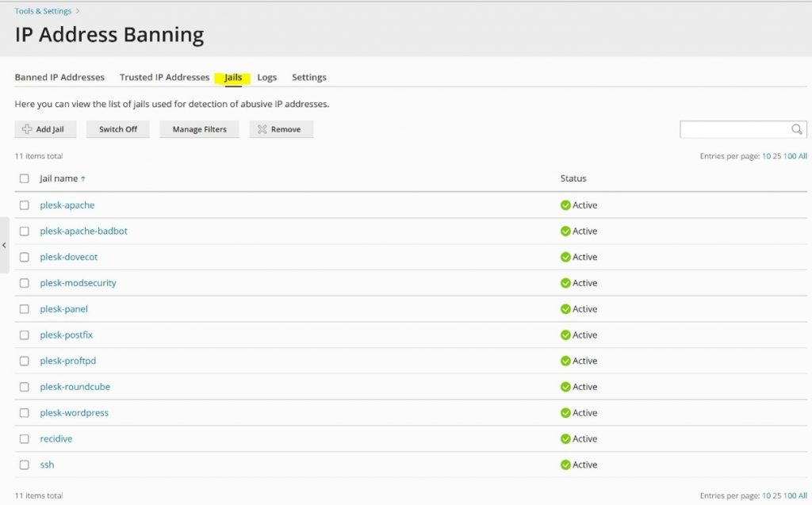Click Active status text for recidive
The height and width of the screenshot is (505, 812).
click(x=584, y=438)
